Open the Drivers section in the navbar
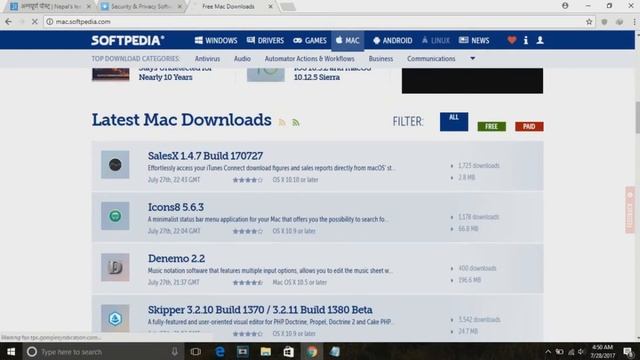The width and height of the screenshot is (640, 360). (x=265, y=40)
